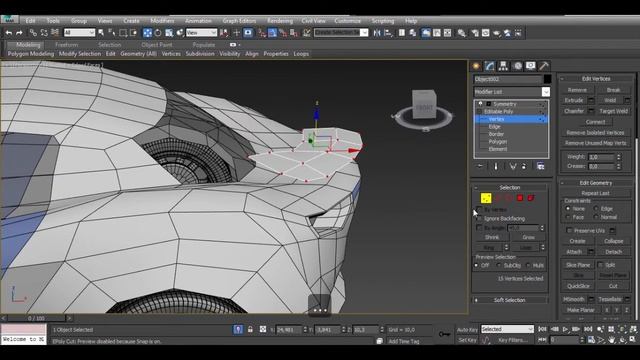Open the Material Editor icon
Screen dimensions: 640x360
pyautogui.click(x=462, y=33)
